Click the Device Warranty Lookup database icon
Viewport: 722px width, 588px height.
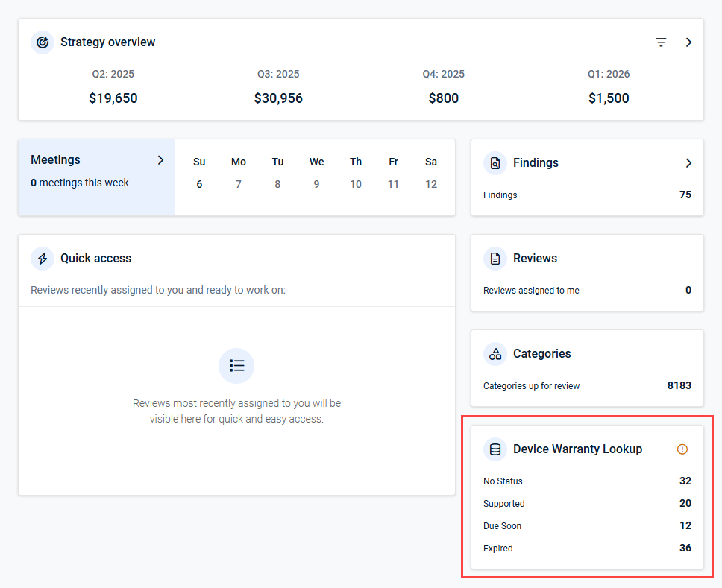(x=495, y=449)
